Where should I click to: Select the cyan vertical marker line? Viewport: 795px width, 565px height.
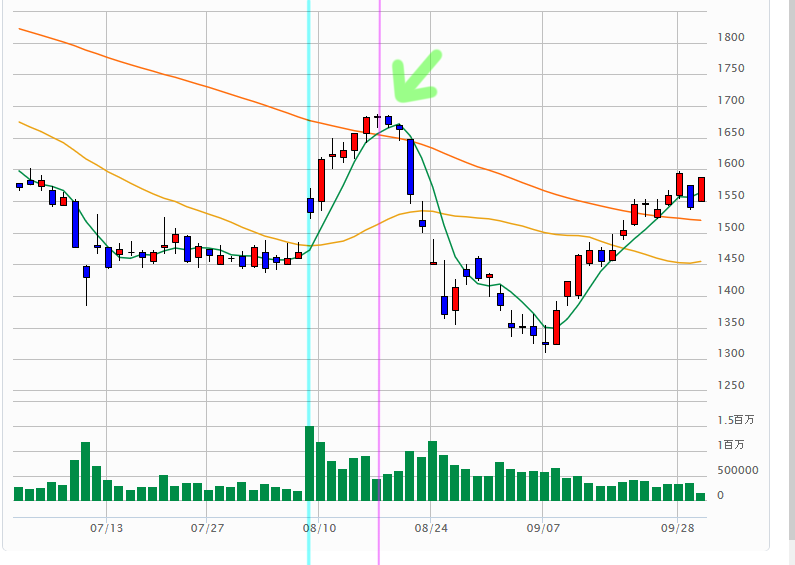click(x=309, y=300)
